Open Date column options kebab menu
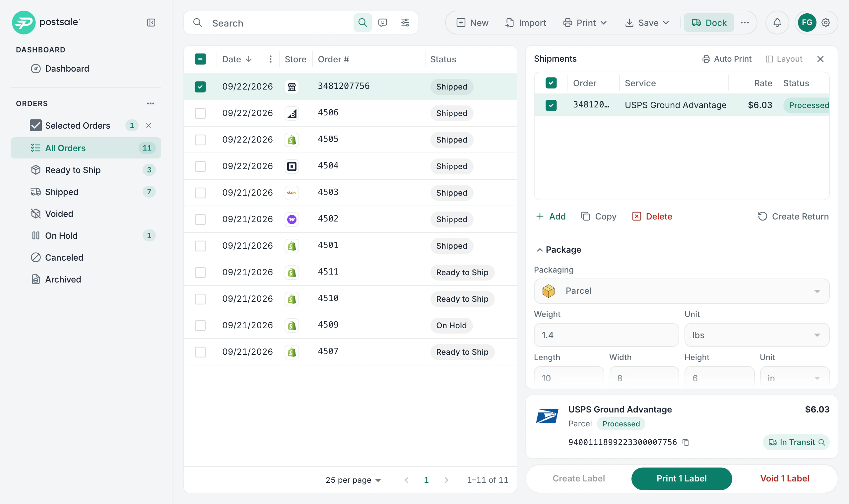 pyautogui.click(x=270, y=59)
